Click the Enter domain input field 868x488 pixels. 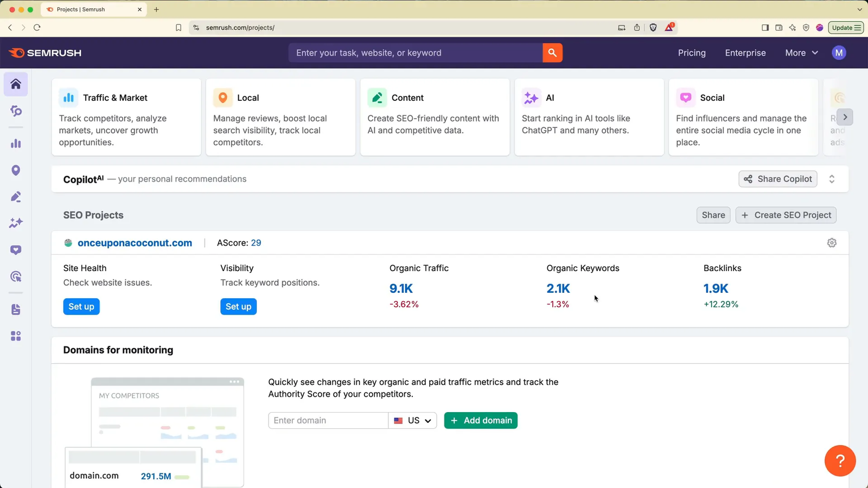click(x=328, y=420)
